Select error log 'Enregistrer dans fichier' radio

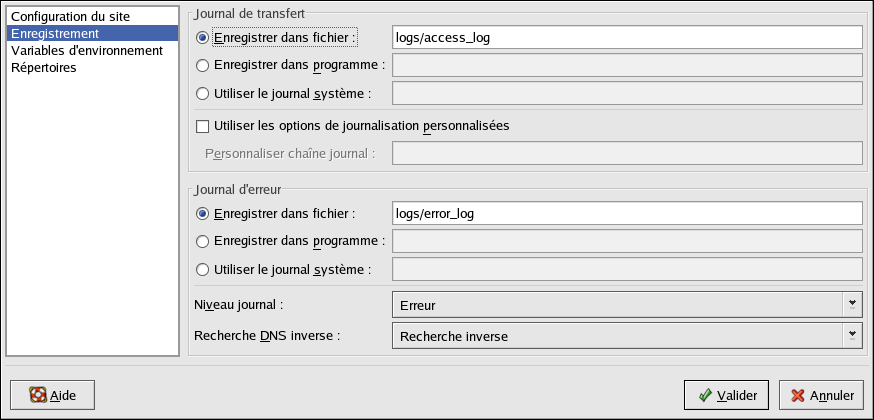click(203, 213)
